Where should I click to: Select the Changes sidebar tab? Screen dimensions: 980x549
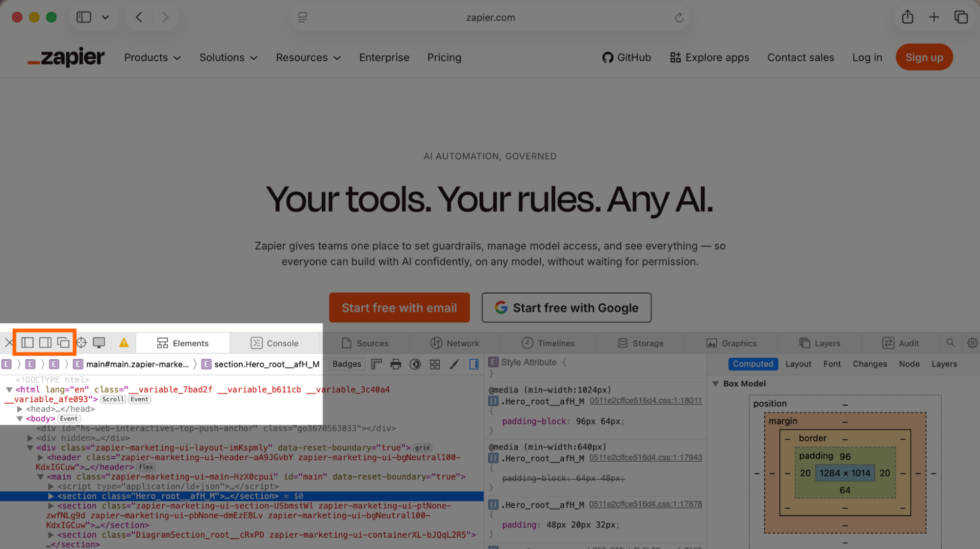[869, 364]
